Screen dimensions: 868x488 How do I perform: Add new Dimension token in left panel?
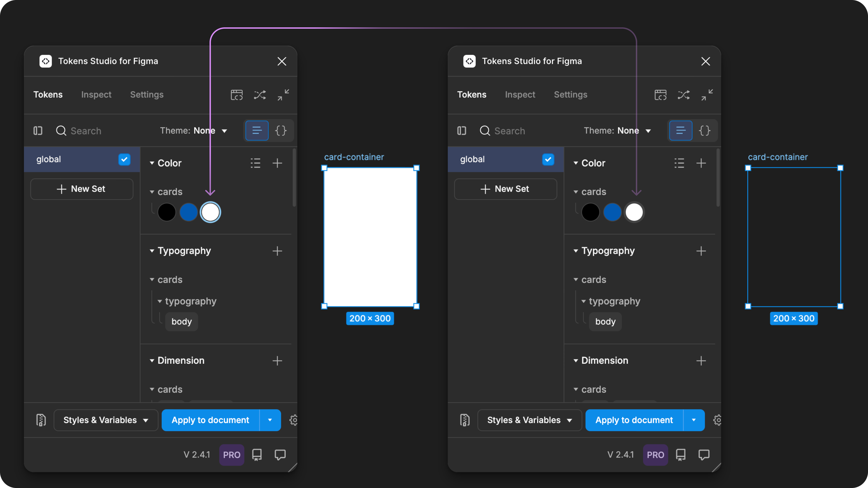click(x=277, y=361)
